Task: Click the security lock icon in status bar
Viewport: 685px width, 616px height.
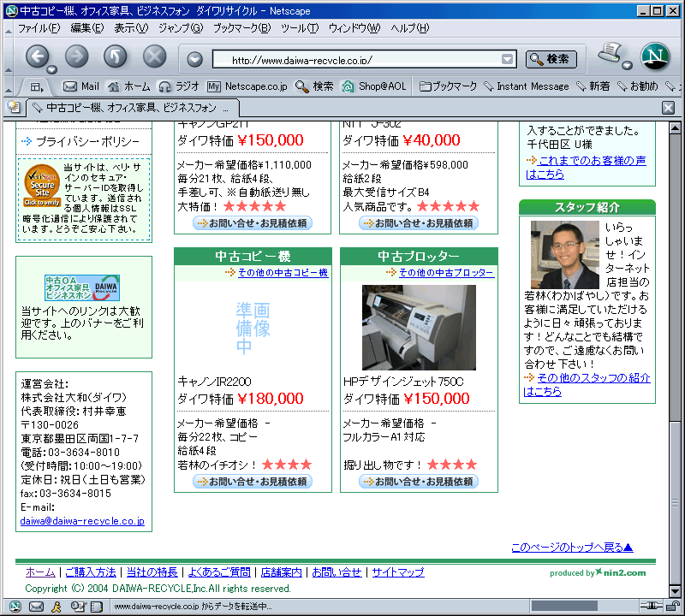Action: tap(672, 606)
